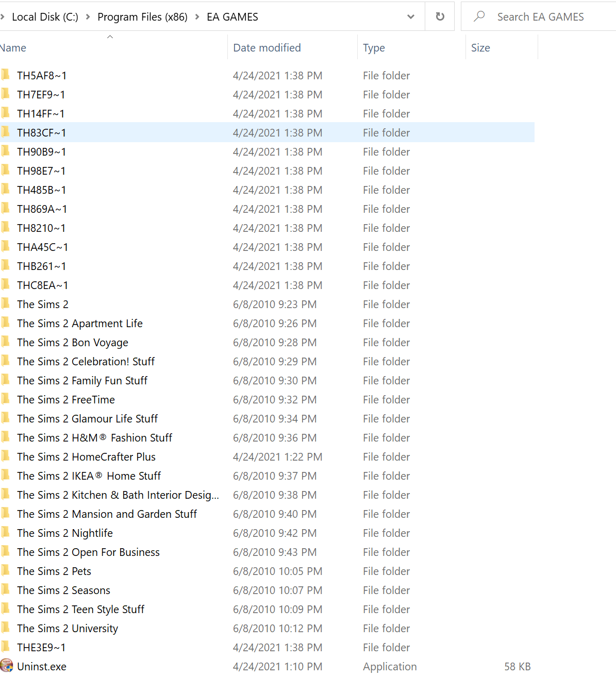The width and height of the screenshot is (616, 677).
Task: Select the TH8210~1 folder icon
Action: pos(6,227)
